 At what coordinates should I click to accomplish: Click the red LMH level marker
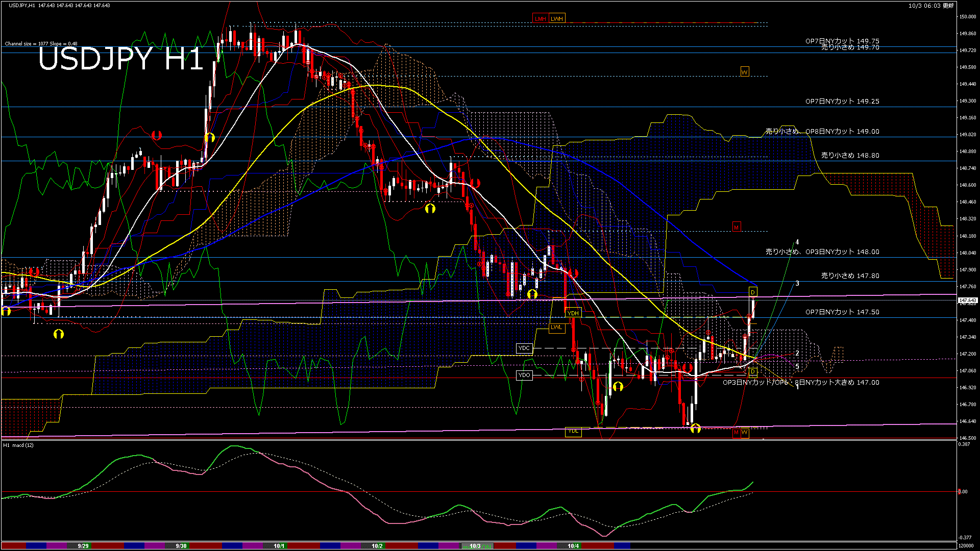click(x=540, y=19)
